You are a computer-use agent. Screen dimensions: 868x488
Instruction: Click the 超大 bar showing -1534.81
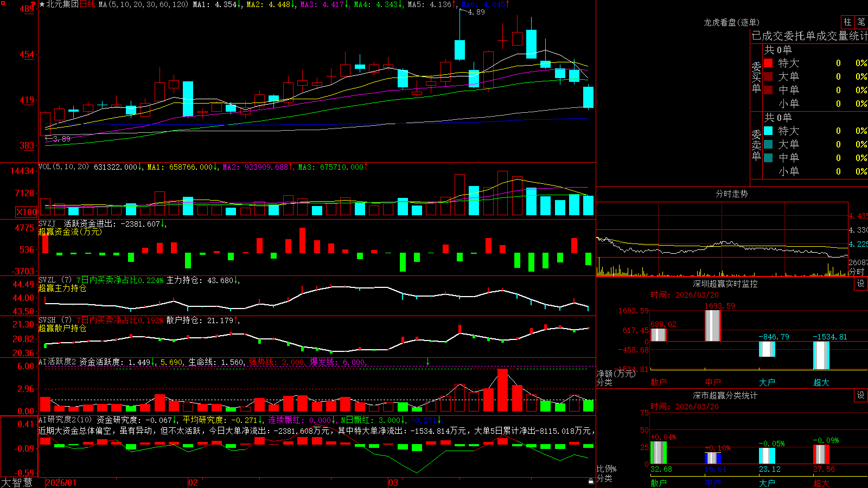[821, 355]
